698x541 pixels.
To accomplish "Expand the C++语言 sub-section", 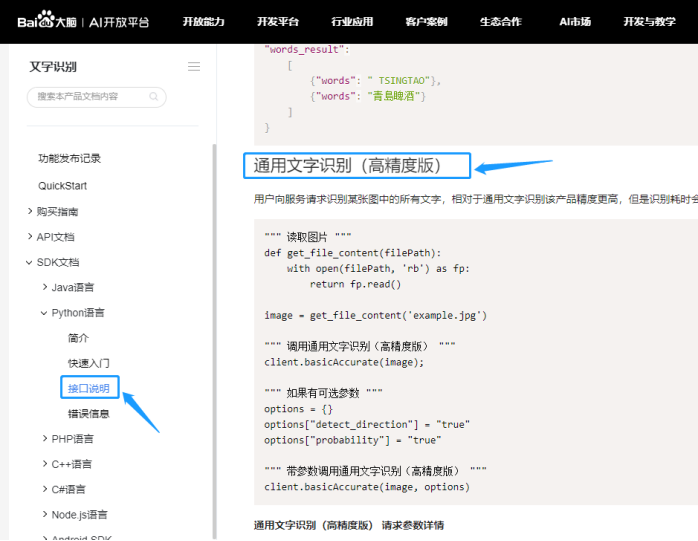I will [x=44, y=464].
